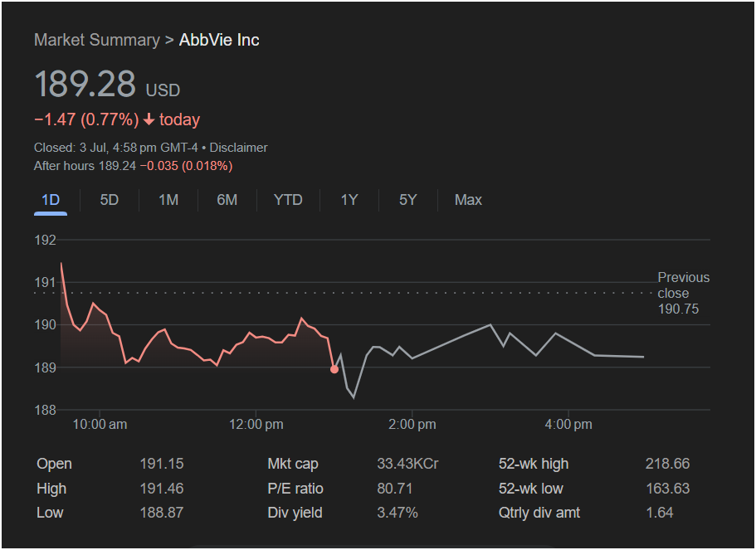Open the Disclaimer link
The height and width of the screenshot is (550, 756).
pyautogui.click(x=238, y=148)
